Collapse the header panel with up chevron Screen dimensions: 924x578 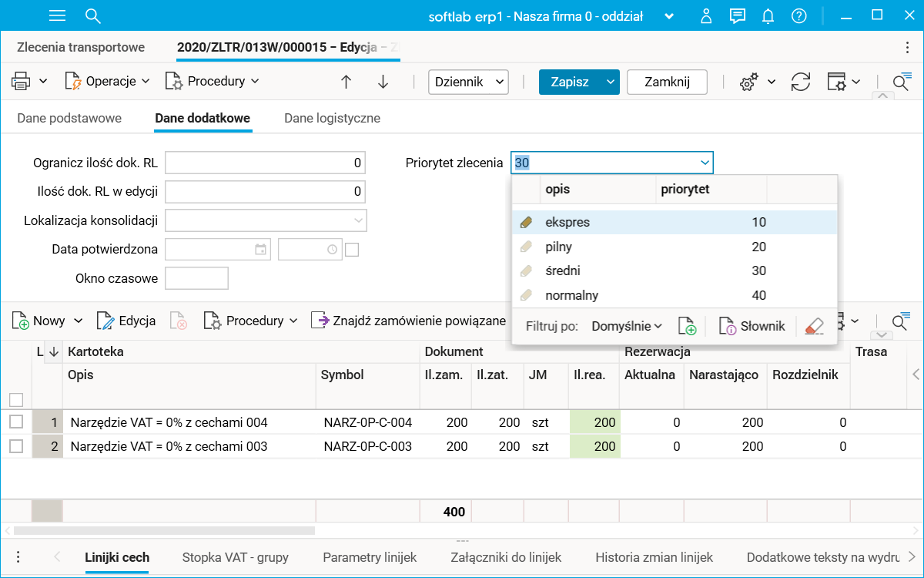[882, 96]
